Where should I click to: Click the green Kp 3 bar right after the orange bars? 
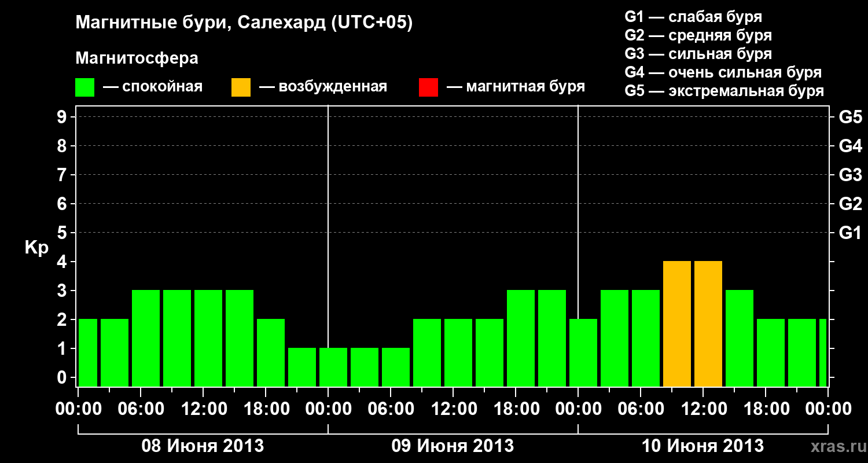(x=740, y=338)
